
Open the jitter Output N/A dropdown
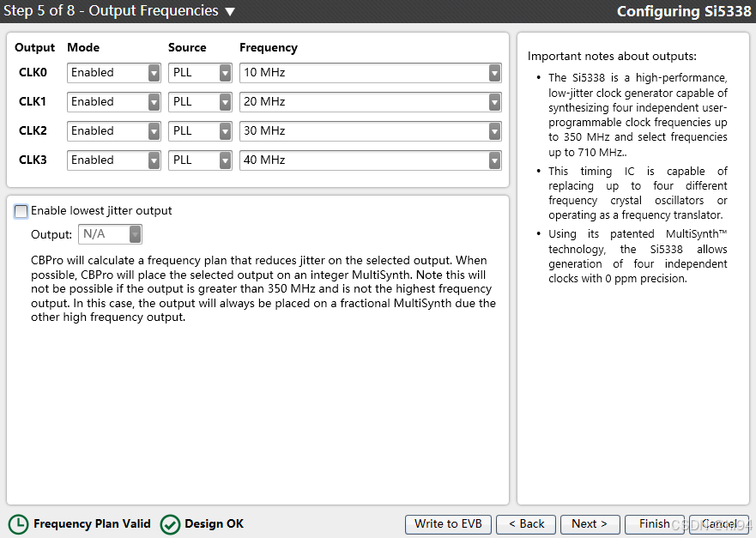point(110,234)
